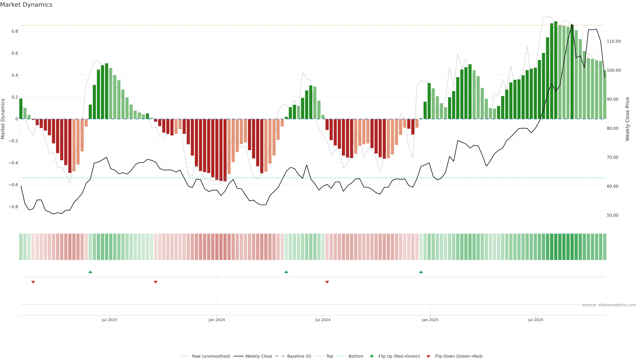Click the green Flip Up marker before Jul 2023
This screenshot has width=644, height=362.
pyautogui.click(x=90, y=272)
